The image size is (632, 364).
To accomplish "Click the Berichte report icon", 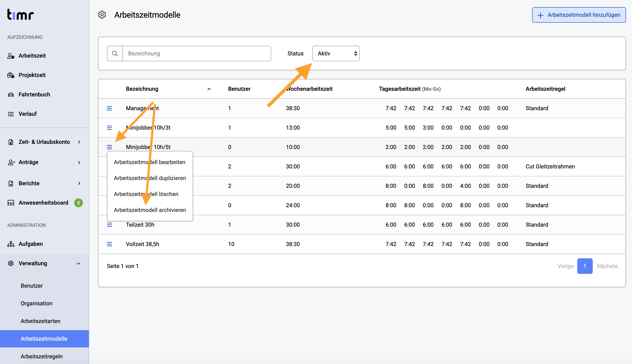I will (11, 183).
